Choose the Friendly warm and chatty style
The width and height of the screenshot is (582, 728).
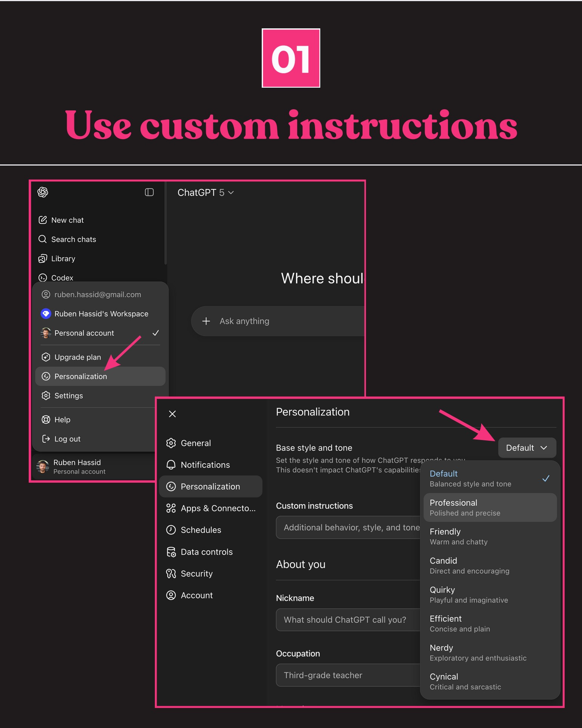tap(490, 536)
